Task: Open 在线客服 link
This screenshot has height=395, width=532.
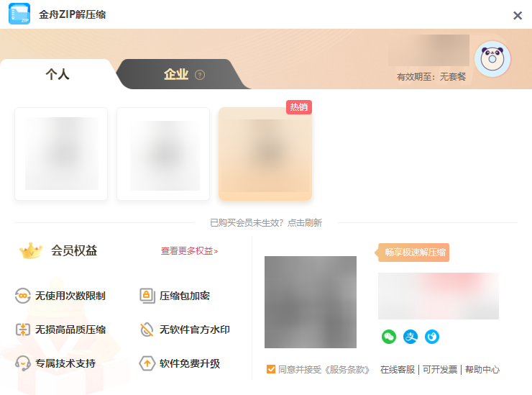Action: [x=398, y=370]
